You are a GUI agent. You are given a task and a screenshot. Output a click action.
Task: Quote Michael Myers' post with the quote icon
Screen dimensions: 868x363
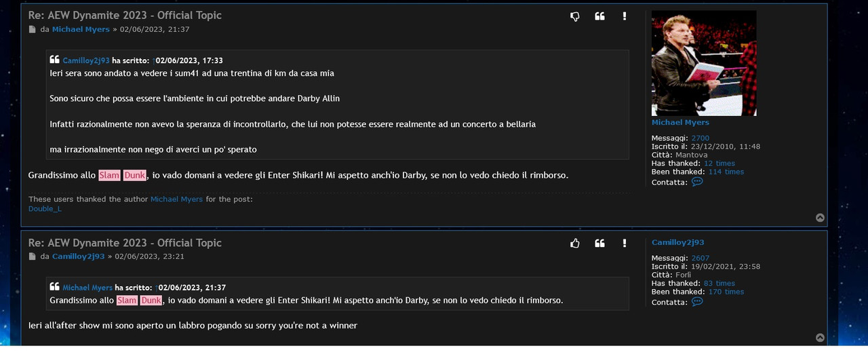click(599, 16)
